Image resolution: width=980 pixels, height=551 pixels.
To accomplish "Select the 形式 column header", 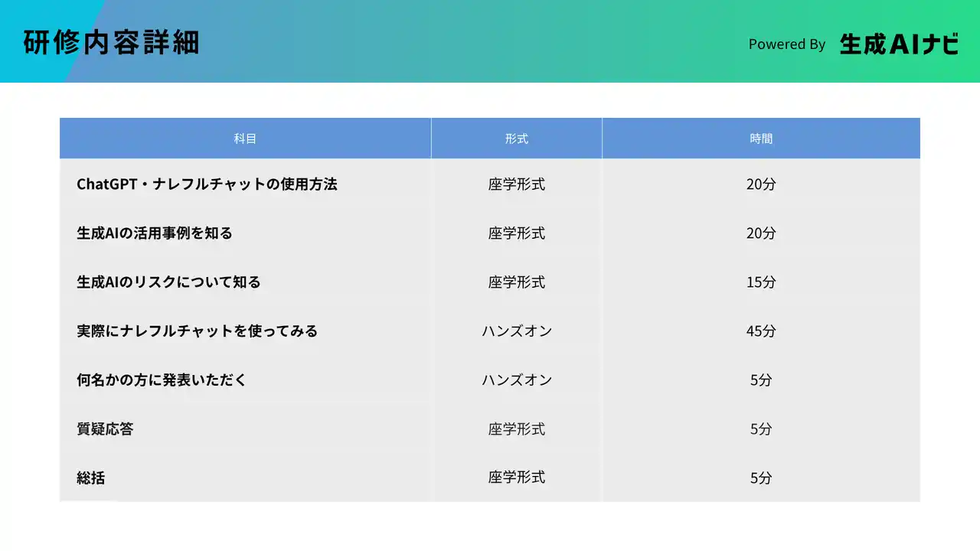I will point(517,139).
